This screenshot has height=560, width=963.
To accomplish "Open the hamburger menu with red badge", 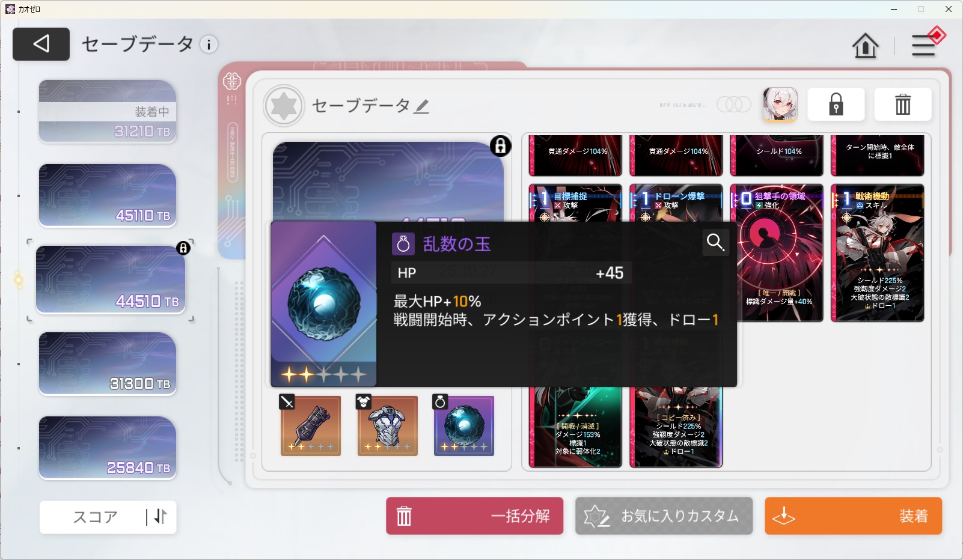I will (x=926, y=43).
